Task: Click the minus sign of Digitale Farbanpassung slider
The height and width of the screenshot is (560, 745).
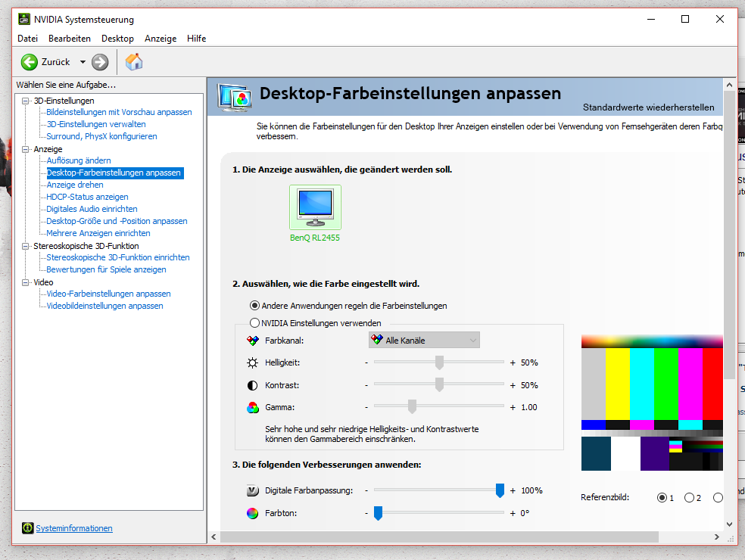Action: click(366, 490)
